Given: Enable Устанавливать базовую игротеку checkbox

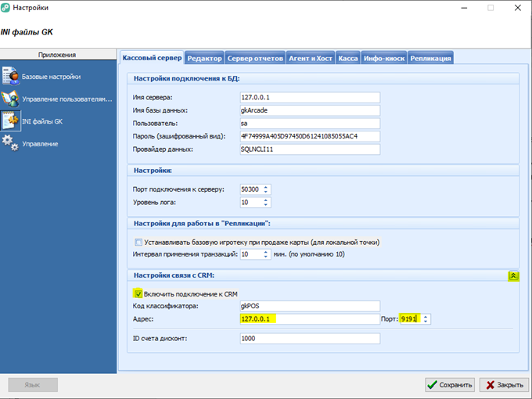Looking at the screenshot, I should coord(138,243).
